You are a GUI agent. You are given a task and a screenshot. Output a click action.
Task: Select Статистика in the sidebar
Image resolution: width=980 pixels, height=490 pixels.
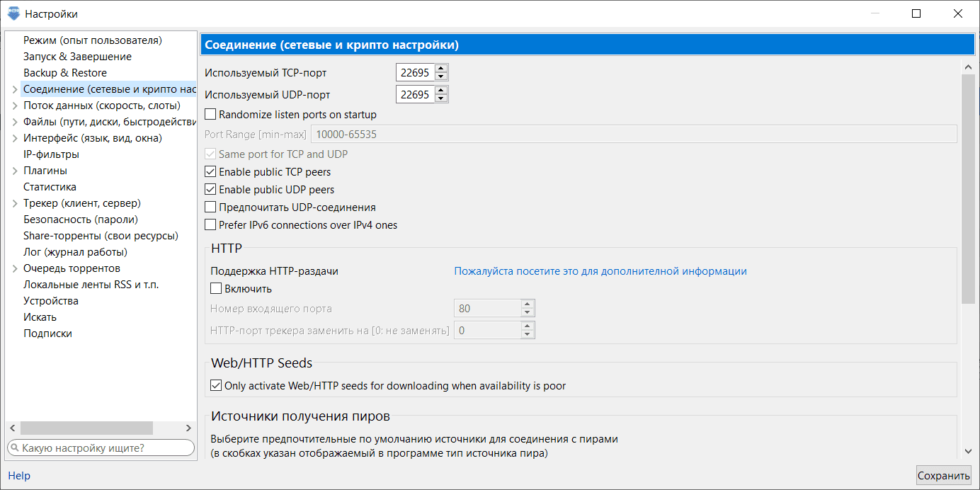(x=50, y=187)
